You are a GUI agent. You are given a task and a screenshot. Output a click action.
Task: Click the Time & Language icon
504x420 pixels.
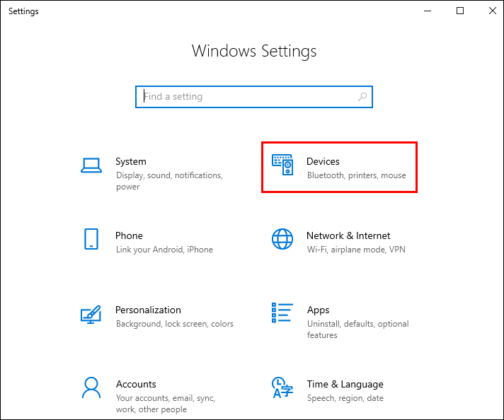(282, 387)
